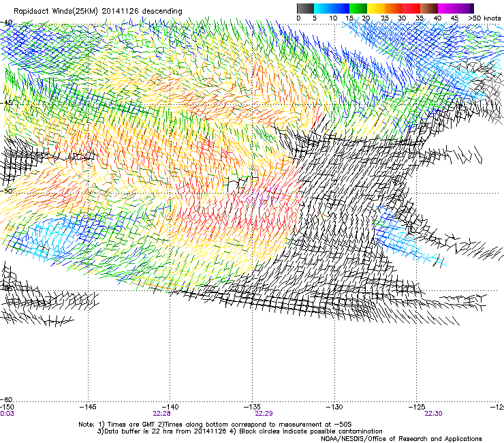Click the purple 22:29 time stamp
The height and width of the screenshot is (443, 504).
pos(264,414)
